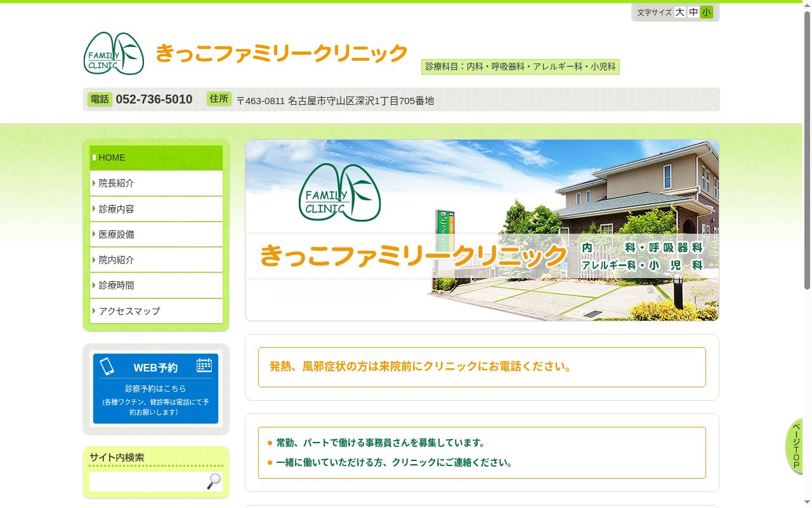Click the 診療科目 specialties label

coord(520,67)
